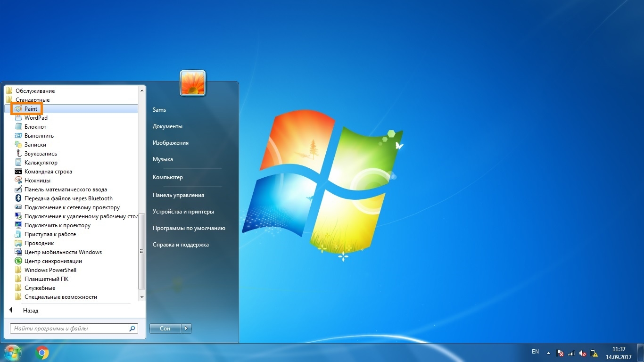644x362 pixels.
Task: Start Звукозапись sound recorder
Action: point(41,154)
